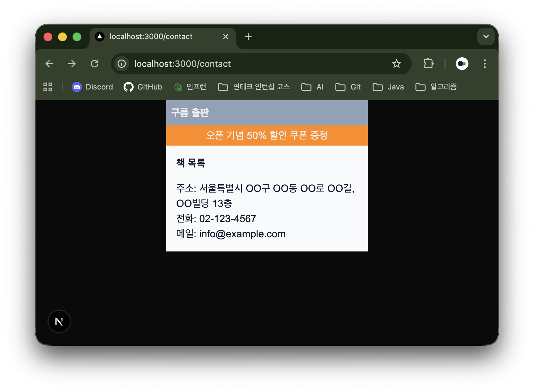Open the profile avatar button

[462, 64]
